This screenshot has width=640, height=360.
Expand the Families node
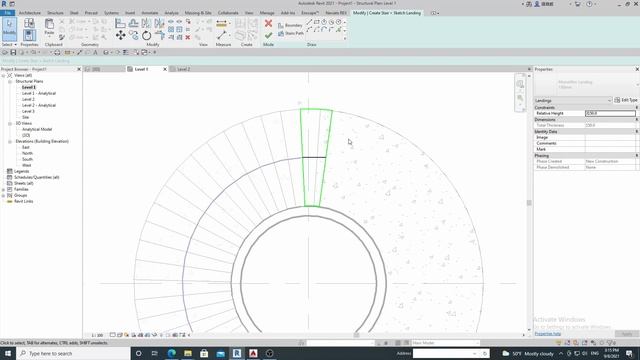pyautogui.click(x=4, y=189)
